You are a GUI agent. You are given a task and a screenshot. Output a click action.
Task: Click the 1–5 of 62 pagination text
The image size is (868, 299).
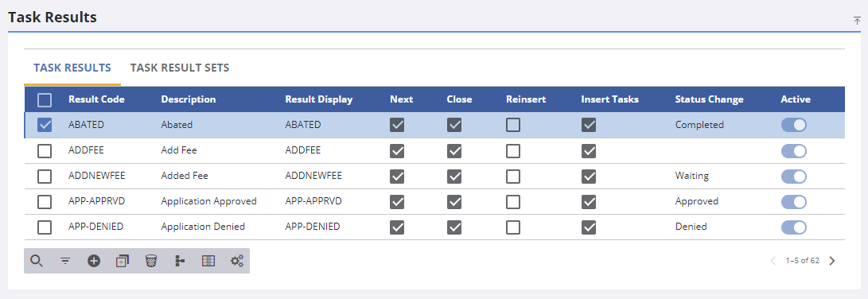802,261
